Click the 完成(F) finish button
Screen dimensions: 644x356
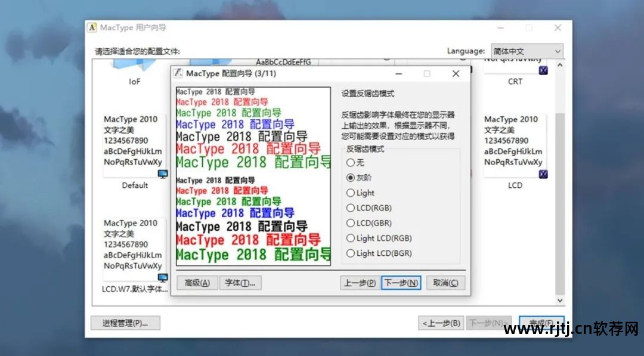pos(541,323)
